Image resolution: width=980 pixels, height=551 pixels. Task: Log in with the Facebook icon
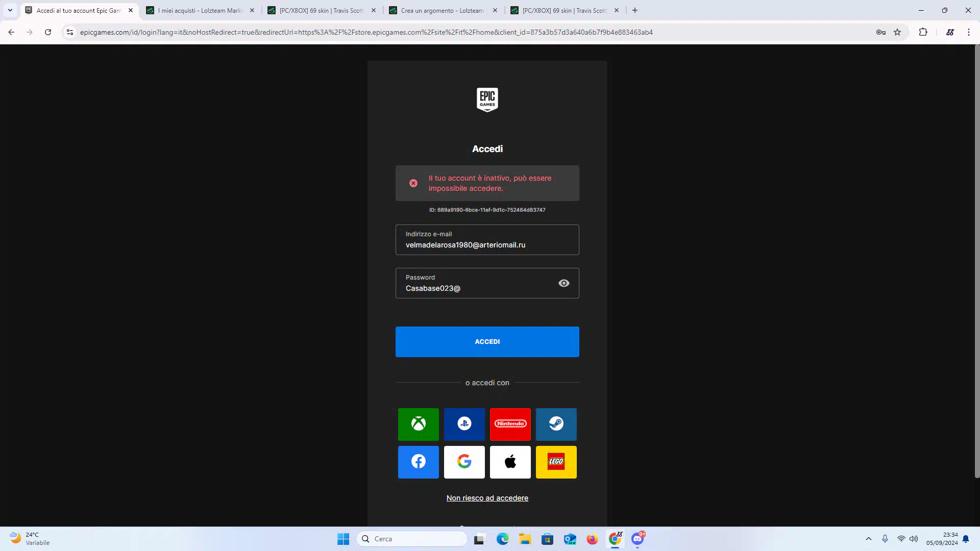418,462
